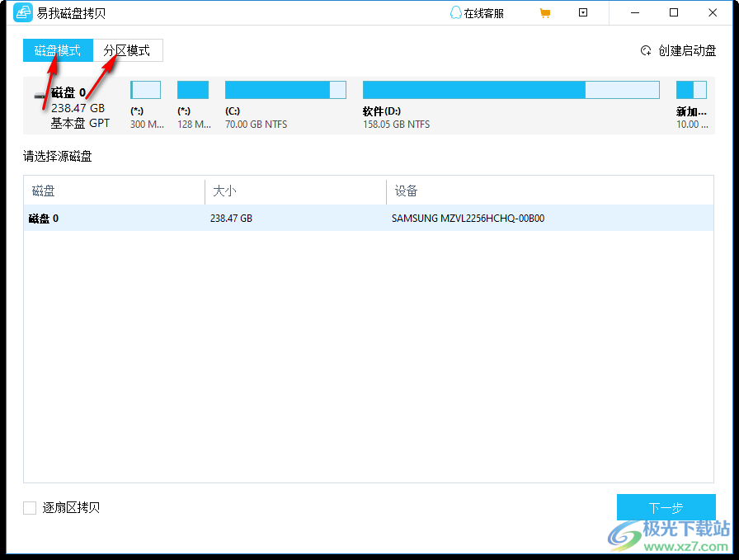739x560 pixels.
Task: Open the title bar arrow-in-square dropdown
Action: (583, 12)
